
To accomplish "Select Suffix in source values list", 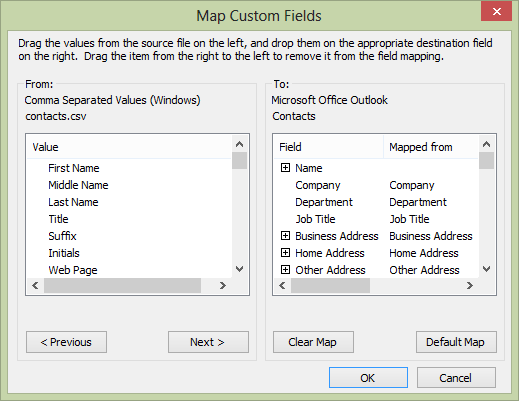I will pyautogui.click(x=62, y=236).
